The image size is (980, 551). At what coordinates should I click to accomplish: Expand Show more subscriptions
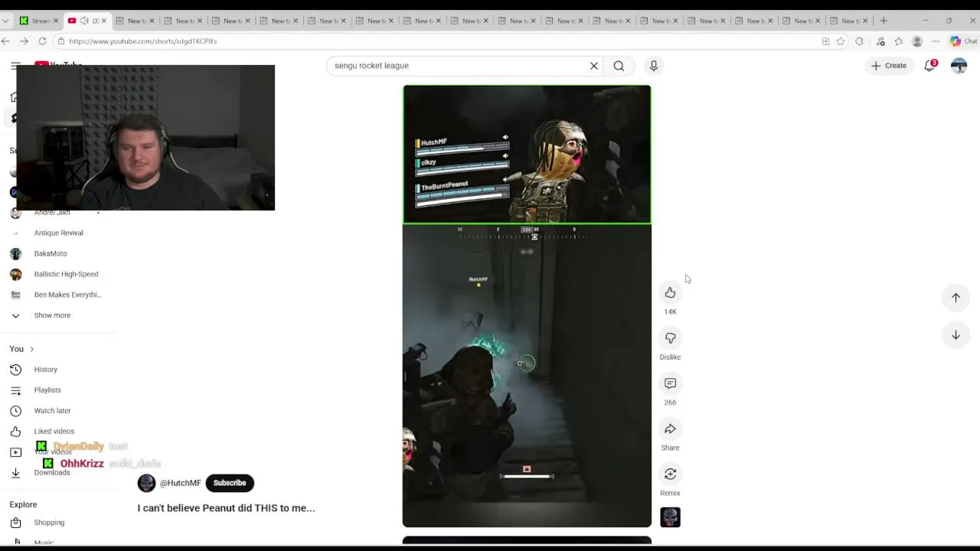click(52, 315)
